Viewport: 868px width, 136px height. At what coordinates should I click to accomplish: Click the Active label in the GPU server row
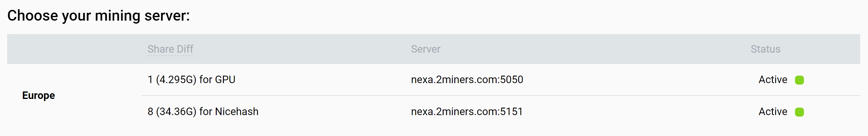pos(773,80)
